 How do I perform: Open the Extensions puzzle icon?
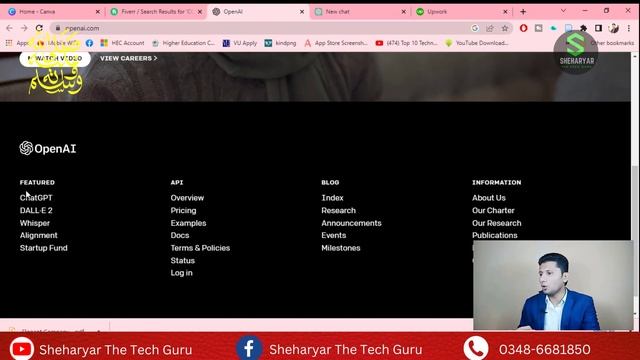pyautogui.click(x=583, y=28)
